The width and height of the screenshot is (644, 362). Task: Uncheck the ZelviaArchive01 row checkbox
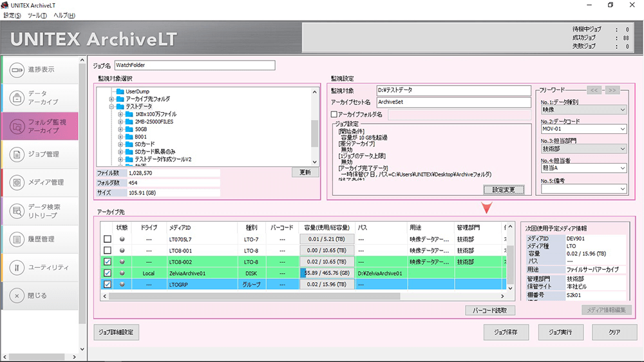tap(107, 273)
